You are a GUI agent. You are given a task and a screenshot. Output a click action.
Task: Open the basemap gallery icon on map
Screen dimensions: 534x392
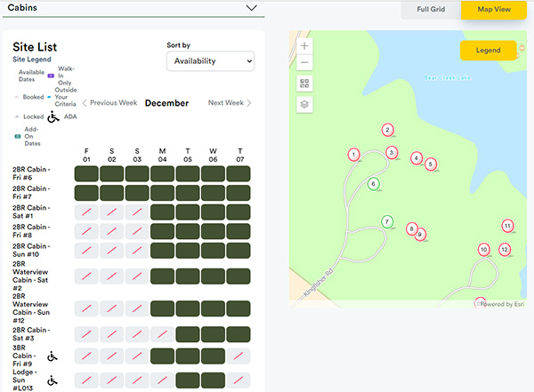304,84
